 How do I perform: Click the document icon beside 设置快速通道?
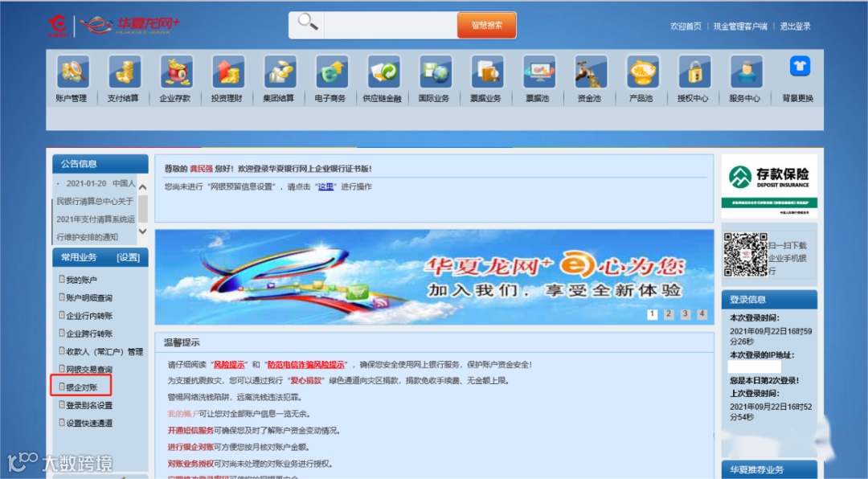click(62, 422)
